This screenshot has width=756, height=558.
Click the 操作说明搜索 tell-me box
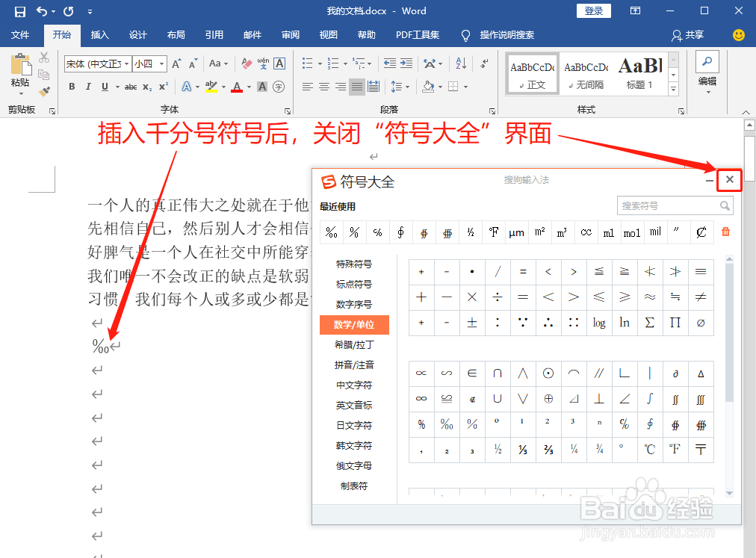(x=506, y=34)
